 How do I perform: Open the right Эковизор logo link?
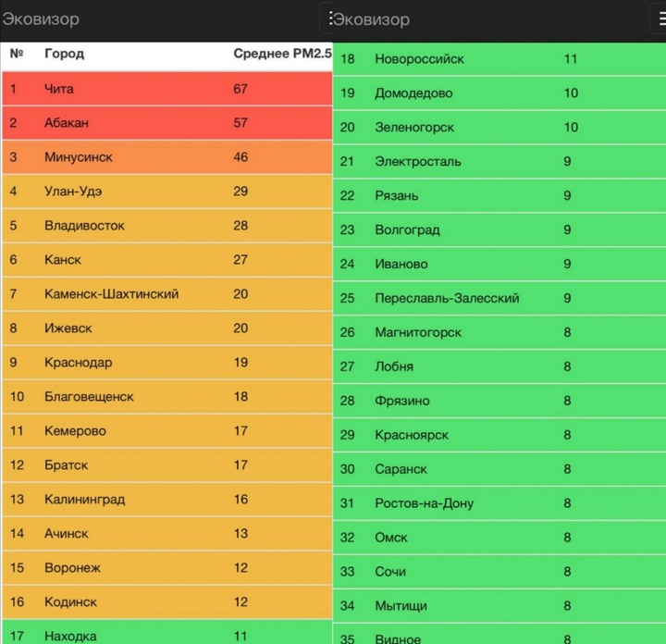click(371, 19)
